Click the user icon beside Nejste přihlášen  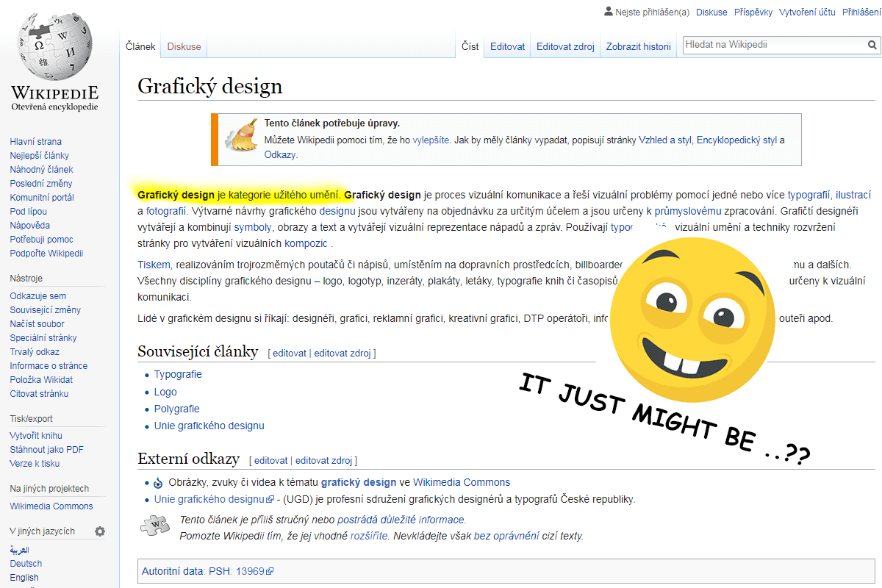[608, 12]
